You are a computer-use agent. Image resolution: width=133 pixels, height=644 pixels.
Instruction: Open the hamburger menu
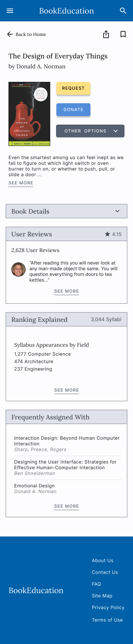coord(10,11)
